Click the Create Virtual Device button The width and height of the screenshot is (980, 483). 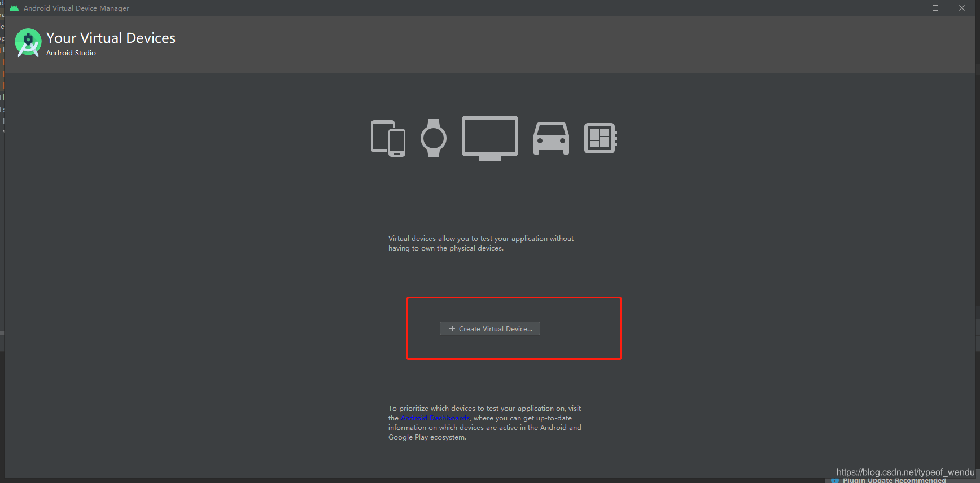(489, 328)
